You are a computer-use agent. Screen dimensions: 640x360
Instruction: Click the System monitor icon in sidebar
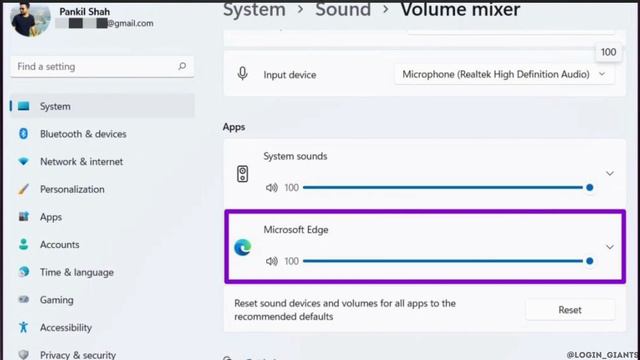[x=24, y=106]
